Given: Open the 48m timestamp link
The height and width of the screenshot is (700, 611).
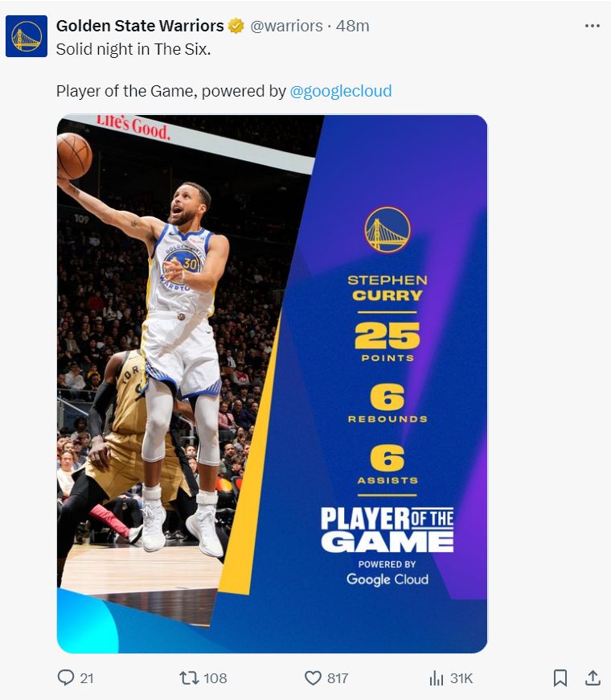Looking at the screenshot, I should tap(352, 26).
